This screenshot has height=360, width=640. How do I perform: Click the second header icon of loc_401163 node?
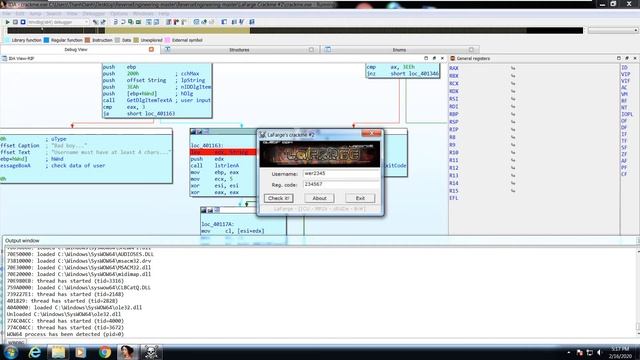[x=199, y=131]
